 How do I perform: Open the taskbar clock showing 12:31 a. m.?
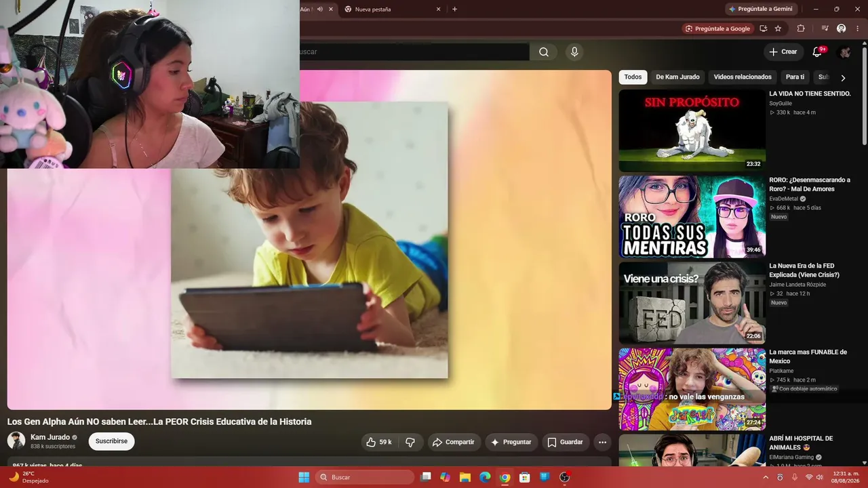[846, 477]
